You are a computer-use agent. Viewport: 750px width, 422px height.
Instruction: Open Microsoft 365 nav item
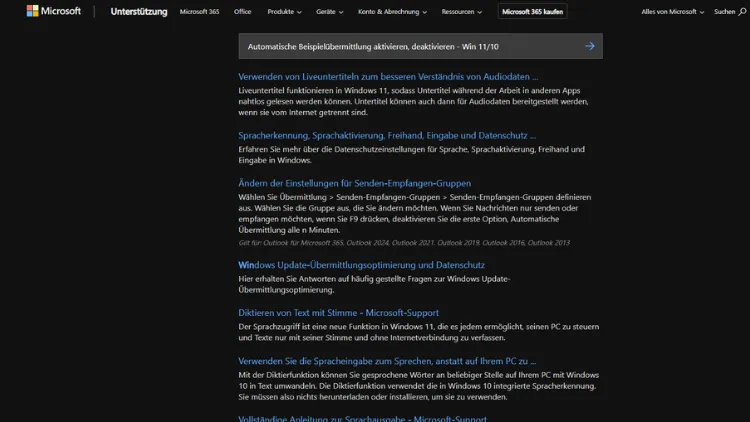199,11
